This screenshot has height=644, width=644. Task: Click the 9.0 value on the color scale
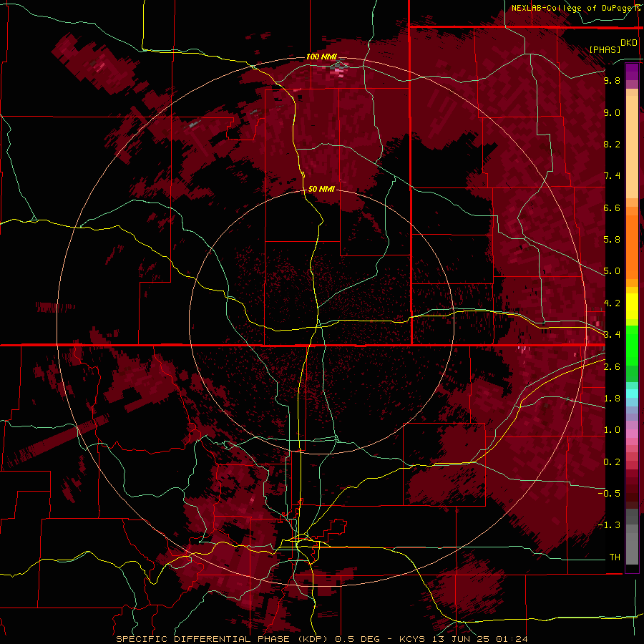click(612, 112)
